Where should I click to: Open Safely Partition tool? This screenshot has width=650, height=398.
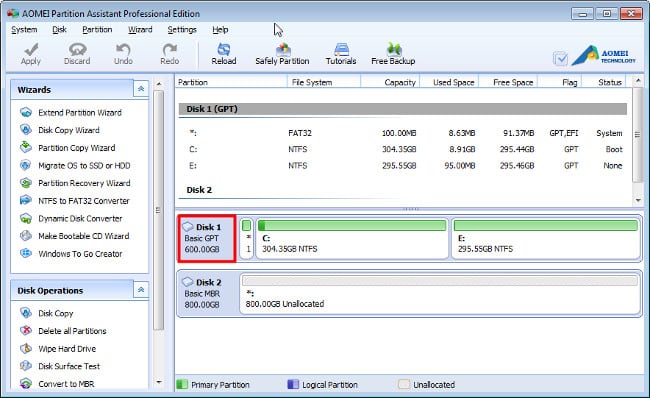coord(282,54)
